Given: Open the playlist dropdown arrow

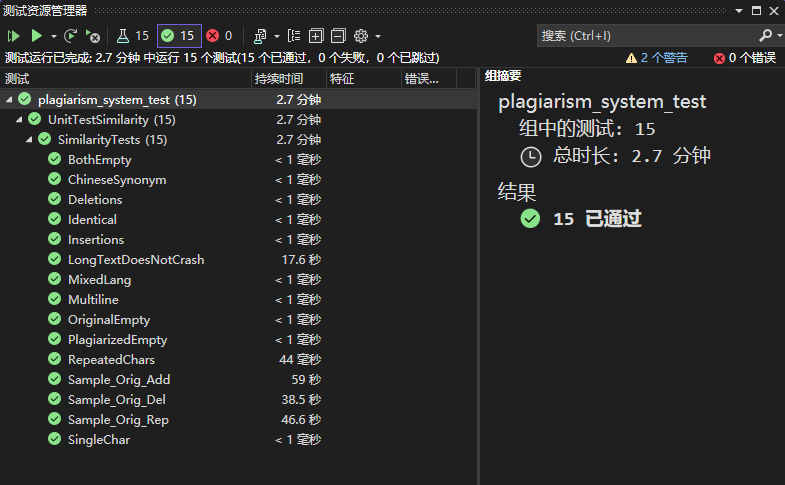Looking at the screenshot, I should (x=277, y=36).
